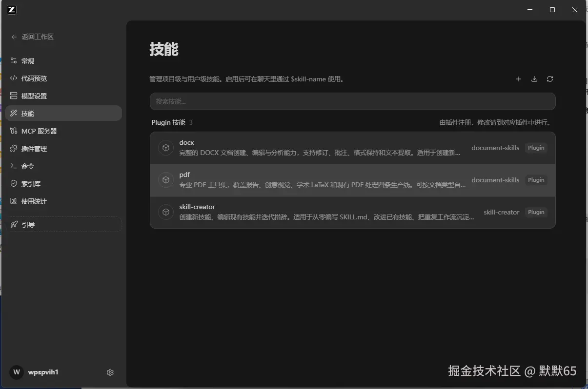The image size is (588, 389).
Task: Click the Plugin 技能 section header
Action: click(168, 122)
